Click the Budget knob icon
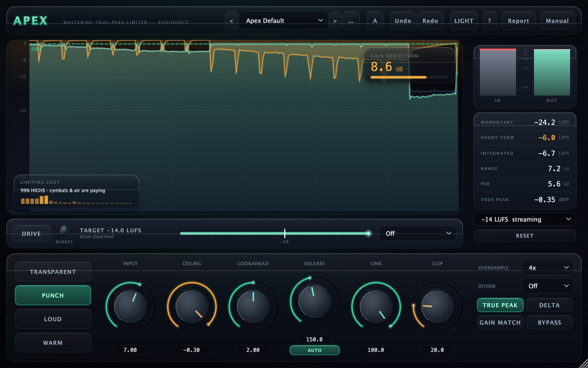Screen dimensions: 588x368 [64, 231]
